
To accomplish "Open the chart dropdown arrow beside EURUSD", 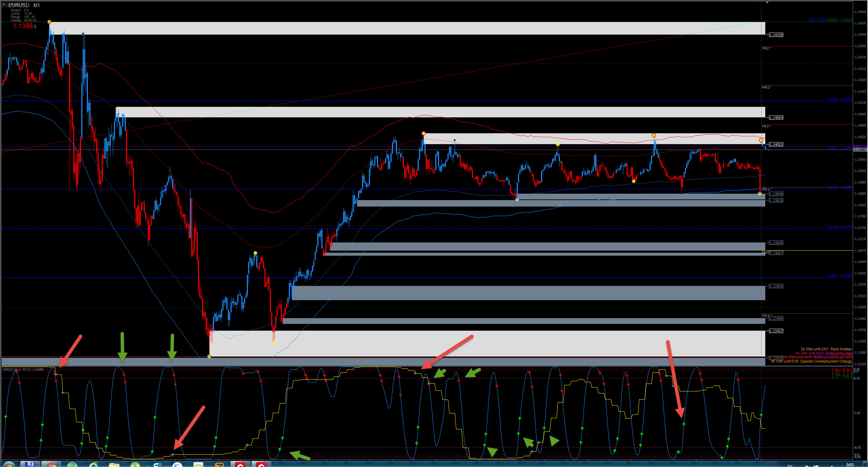I will pyautogui.click(x=4, y=5).
